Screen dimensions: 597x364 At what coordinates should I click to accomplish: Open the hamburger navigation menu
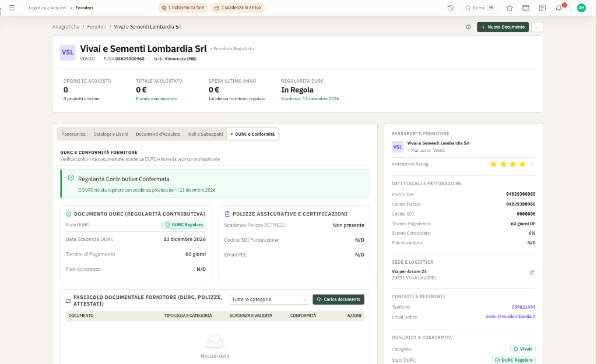pyautogui.click(x=12, y=8)
